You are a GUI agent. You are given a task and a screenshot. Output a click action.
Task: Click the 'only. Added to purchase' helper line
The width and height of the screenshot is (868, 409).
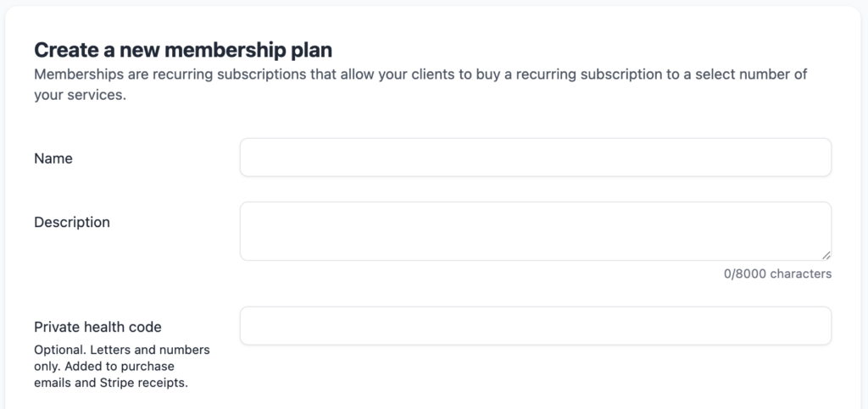[103, 366]
